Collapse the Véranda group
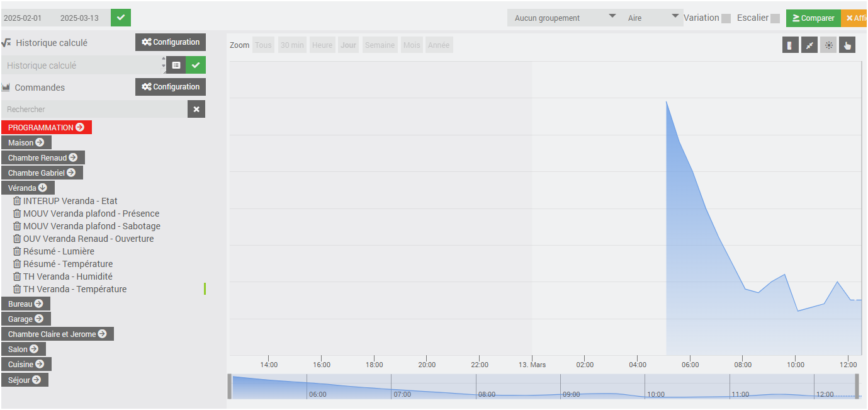The image size is (868, 410). tap(28, 188)
